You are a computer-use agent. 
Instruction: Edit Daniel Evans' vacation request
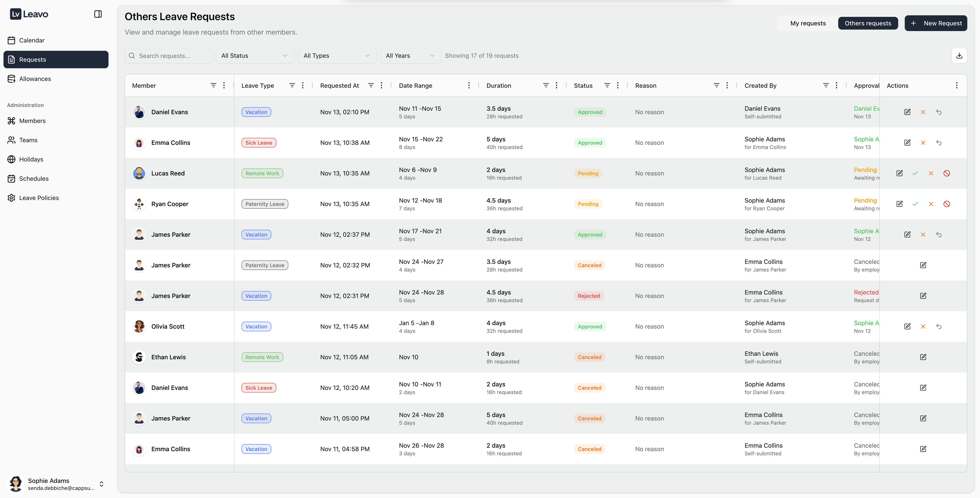(907, 112)
